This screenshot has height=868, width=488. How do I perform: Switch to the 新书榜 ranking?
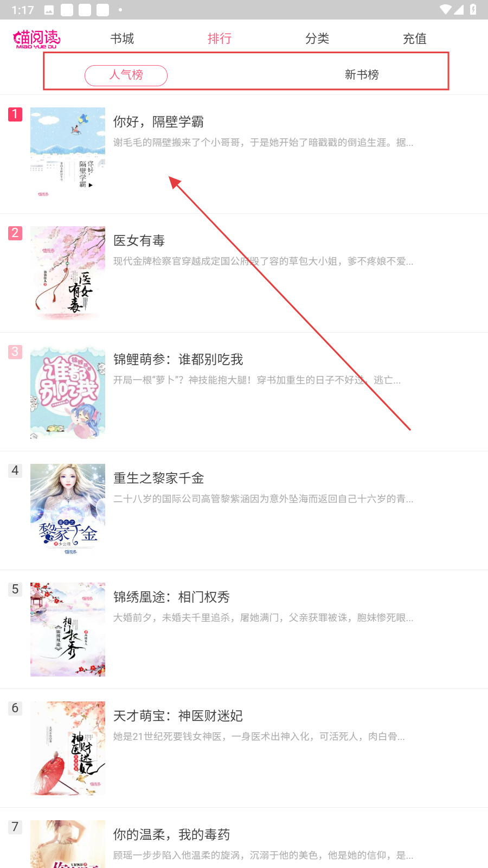click(x=362, y=75)
